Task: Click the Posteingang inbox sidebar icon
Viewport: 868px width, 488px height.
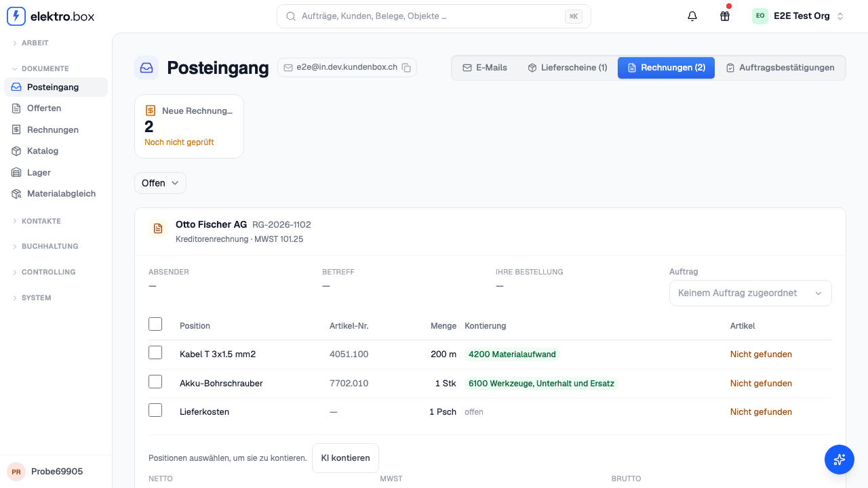Action: [16, 87]
